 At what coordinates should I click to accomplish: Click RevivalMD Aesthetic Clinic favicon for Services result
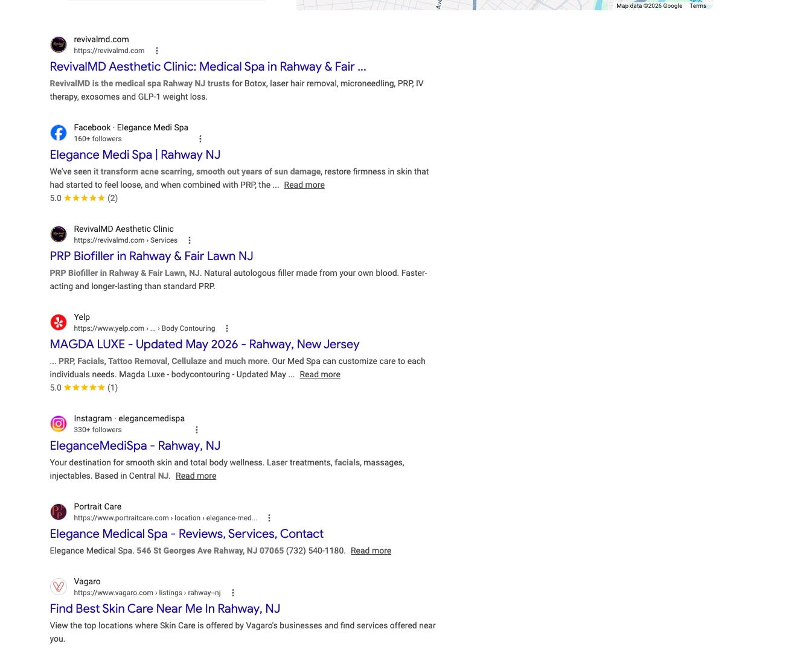click(x=59, y=234)
